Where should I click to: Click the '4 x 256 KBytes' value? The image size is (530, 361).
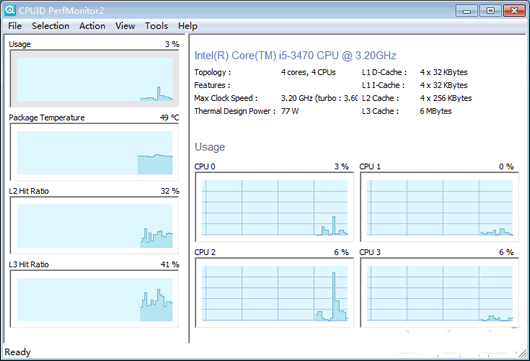(x=446, y=98)
